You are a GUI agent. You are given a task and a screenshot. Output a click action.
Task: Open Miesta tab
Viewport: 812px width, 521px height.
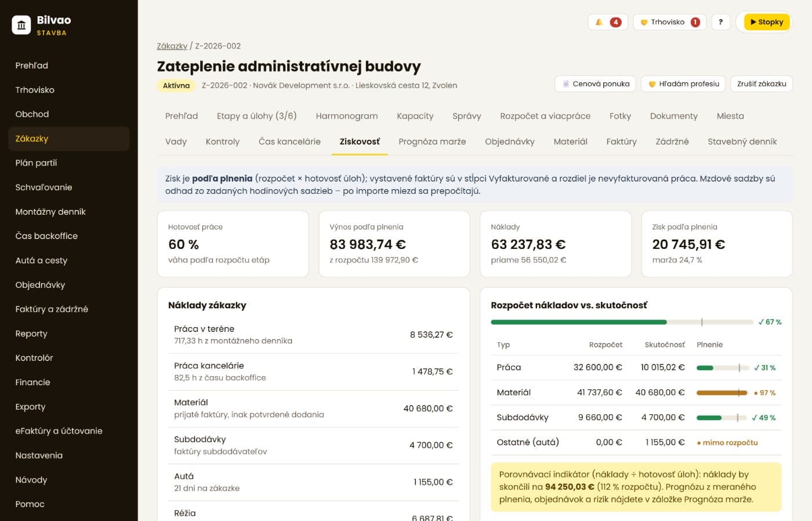click(x=730, y=116)
